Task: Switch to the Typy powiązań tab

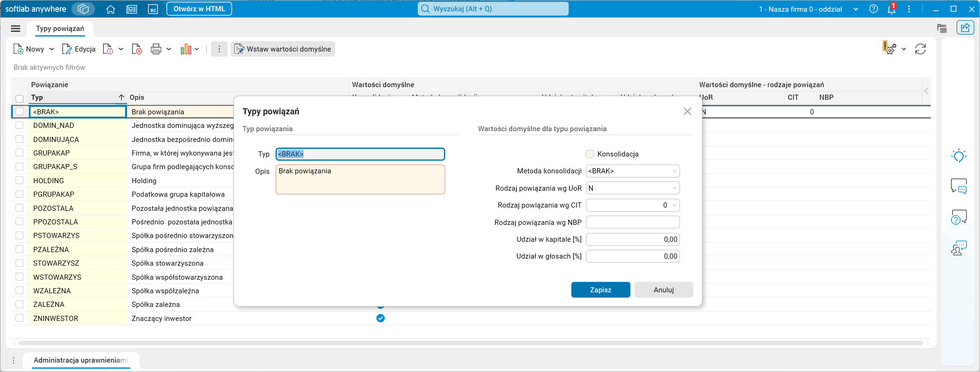Action: coord(60,29)
